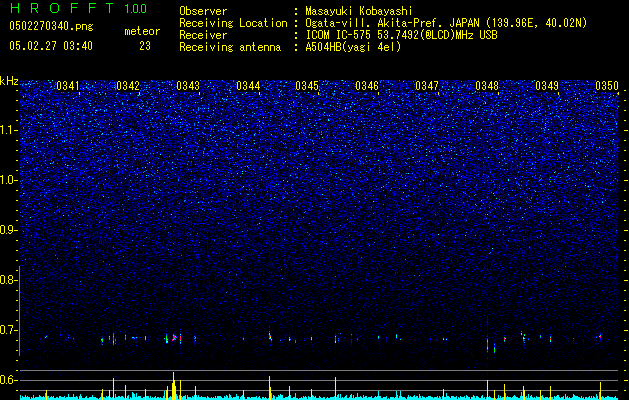Click the "Receiving antenna" field label
629x400 pixels.
pyautogui.click(x=230, y=47)
